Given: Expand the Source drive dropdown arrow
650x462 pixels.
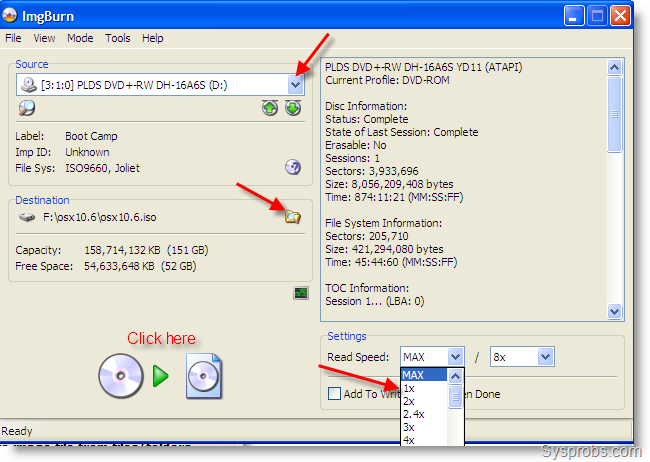Looking at the screenshot, I should pyautogui.click(x=296, y=85).
